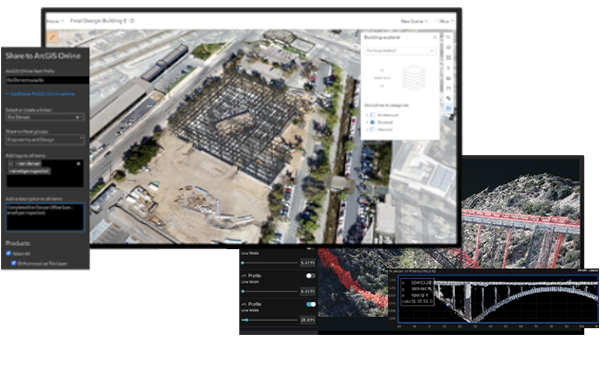Open the Share to these groups dropdown

[45, 140]
